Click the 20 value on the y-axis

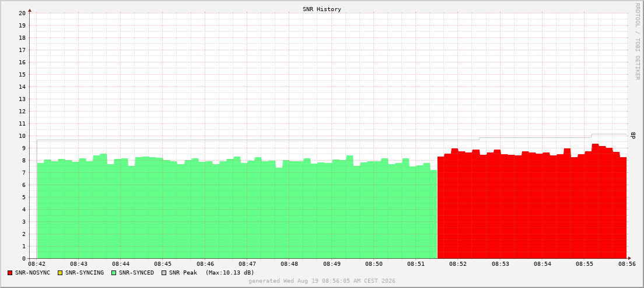(x=22, y=13)
